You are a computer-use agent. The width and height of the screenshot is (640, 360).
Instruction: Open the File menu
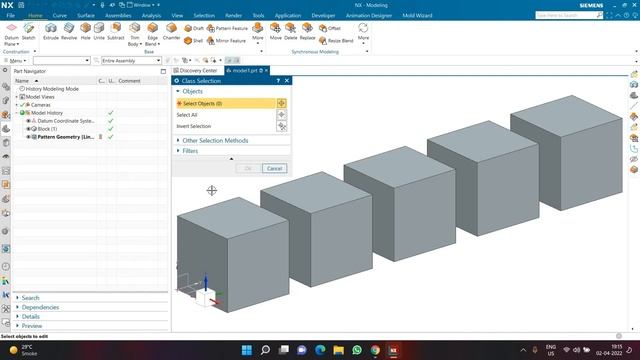pyautogui.click(x=11, y=16)
